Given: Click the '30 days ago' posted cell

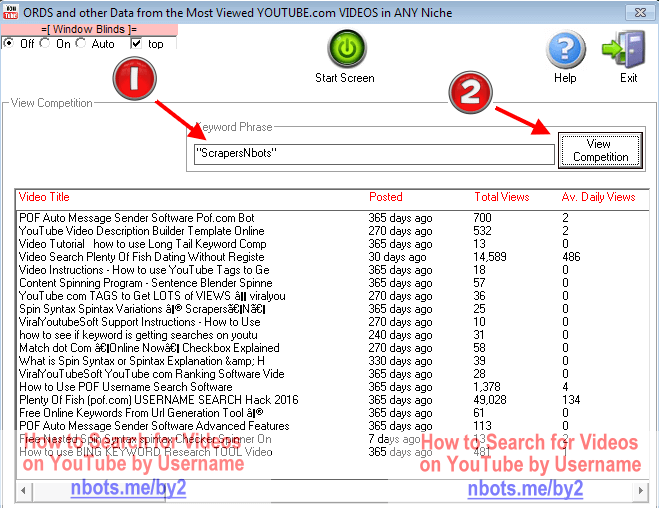Looking at the screenshot, I should coord(397,257).
